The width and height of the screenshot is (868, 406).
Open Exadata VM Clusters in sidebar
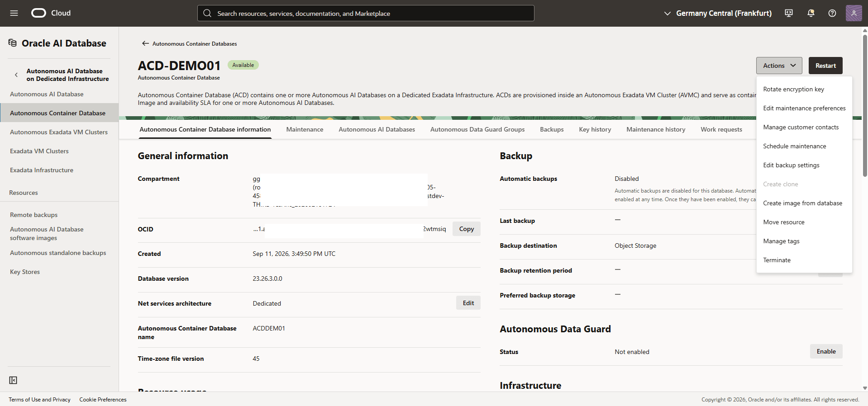pos(39,151)
